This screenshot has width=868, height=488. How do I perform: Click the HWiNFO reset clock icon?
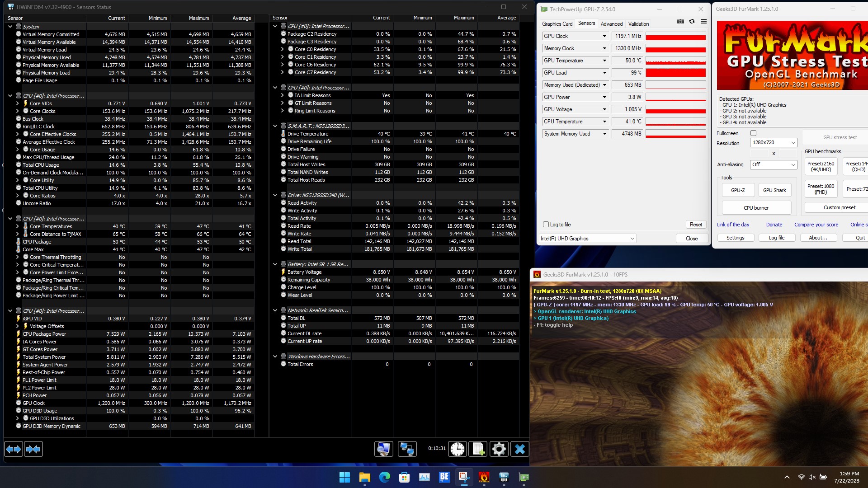[x=458, y=449]
